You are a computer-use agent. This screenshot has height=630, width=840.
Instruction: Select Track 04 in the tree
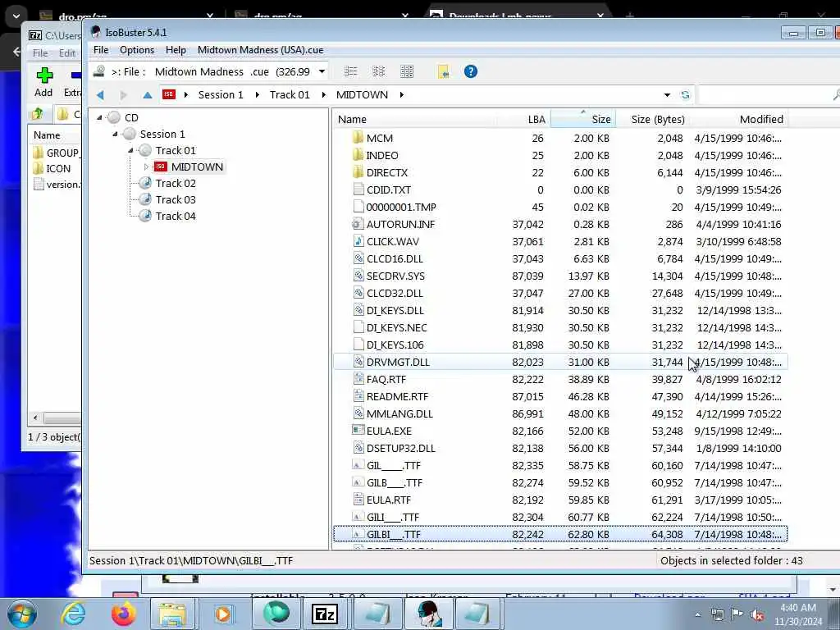point(176,216)
